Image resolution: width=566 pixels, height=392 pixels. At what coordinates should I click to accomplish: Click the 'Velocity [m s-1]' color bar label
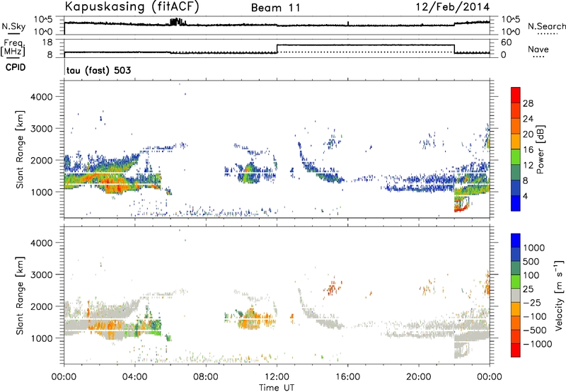(559, 295)
